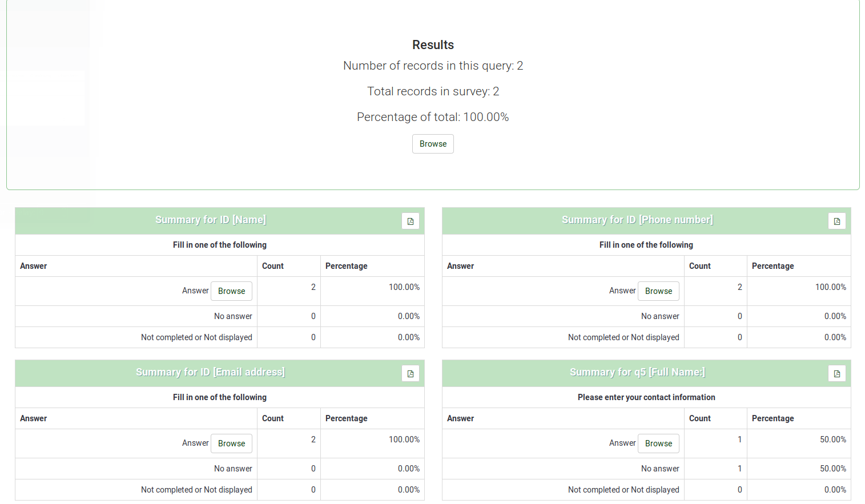Browse answers in the Phone number summary
The width and height of the screenshot is (865, 504).
(658, 291)
